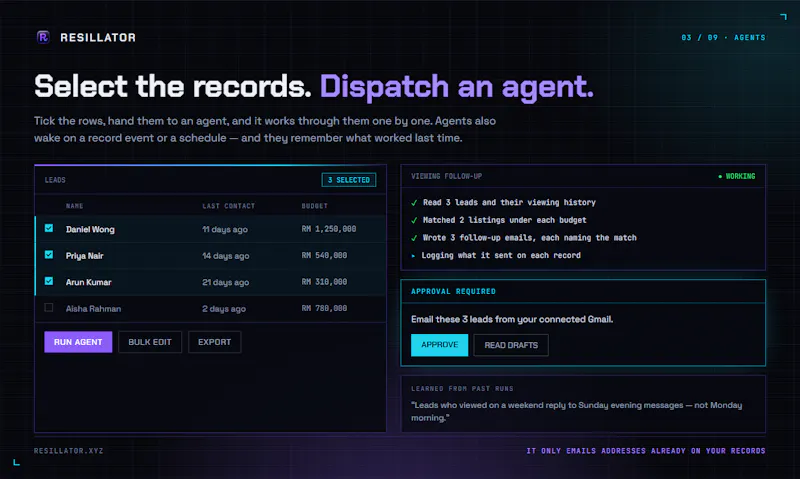Click the 'Logging what it sent' arrow marker

(413, 256)
